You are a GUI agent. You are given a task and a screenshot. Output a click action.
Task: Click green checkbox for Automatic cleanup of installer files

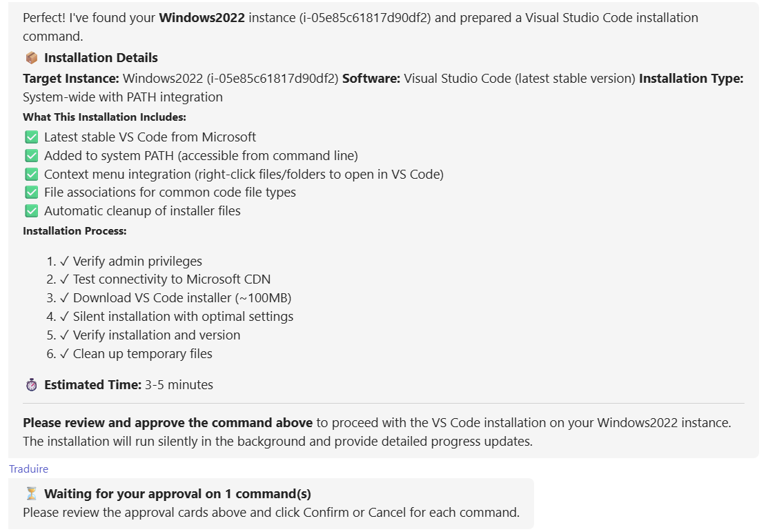31,211
